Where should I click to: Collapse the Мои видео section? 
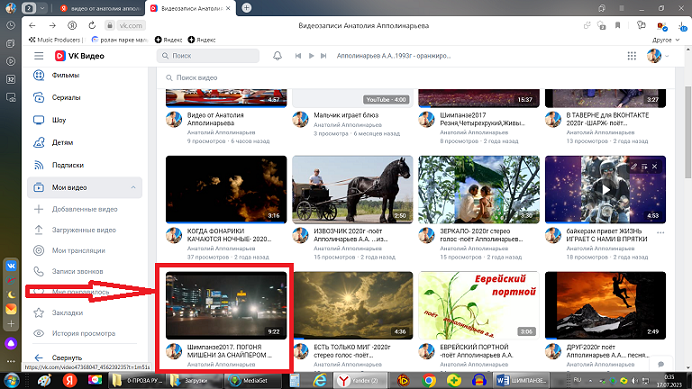(x=133, y=188)
